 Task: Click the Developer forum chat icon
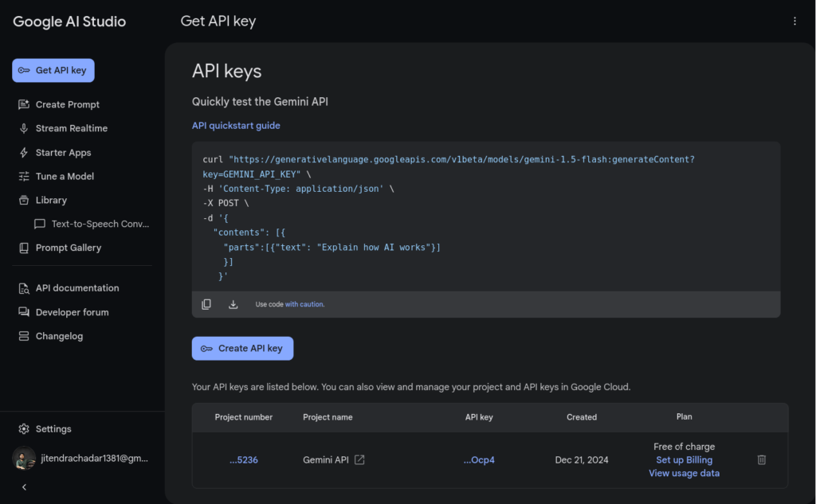pyautogui.click(x=24, y=312)
